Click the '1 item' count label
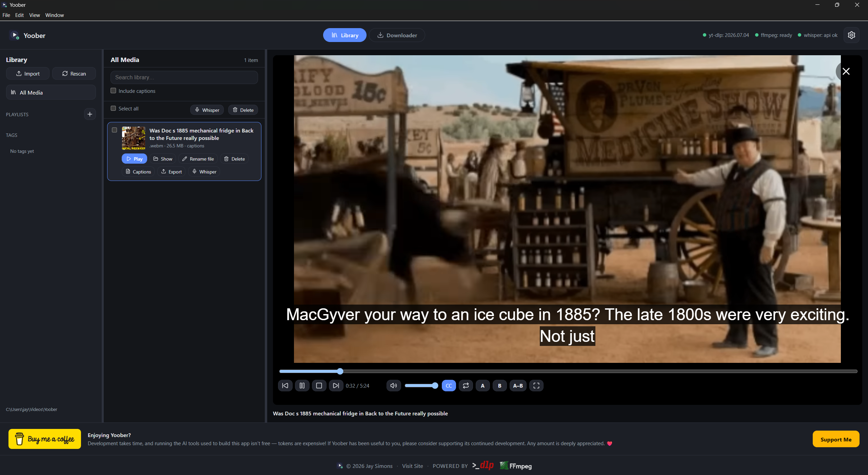 click(x=251, y=60)
